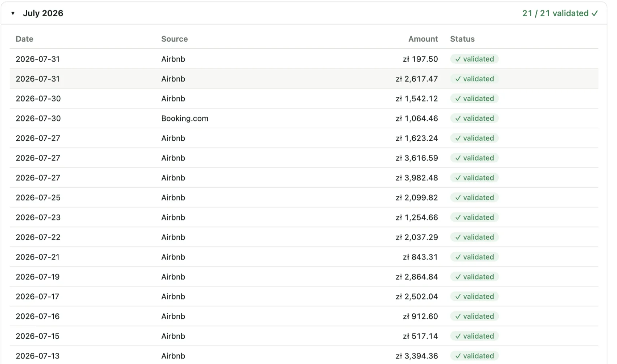Screen dimensions: 617x364
Task: Click validated badge for zł 1,623.24 row
Action: click(x=474, y=138)
